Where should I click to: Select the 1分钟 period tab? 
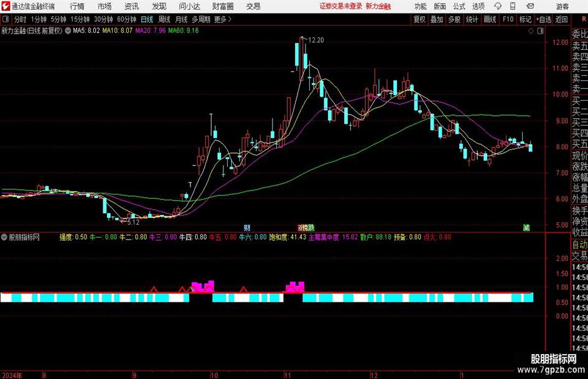39,19
